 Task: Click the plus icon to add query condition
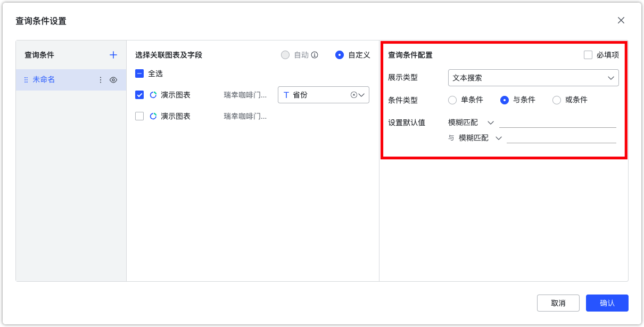pyautogui.click(x=113, y=54)
